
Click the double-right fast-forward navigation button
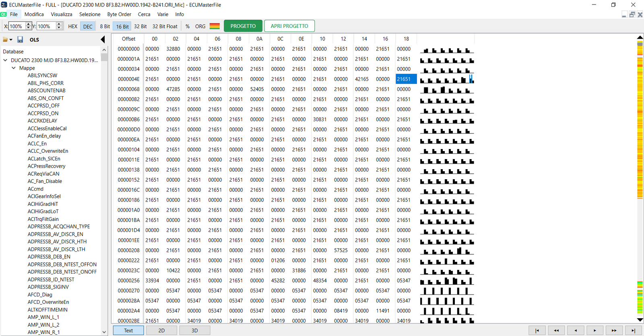click(x=614, y=330)
